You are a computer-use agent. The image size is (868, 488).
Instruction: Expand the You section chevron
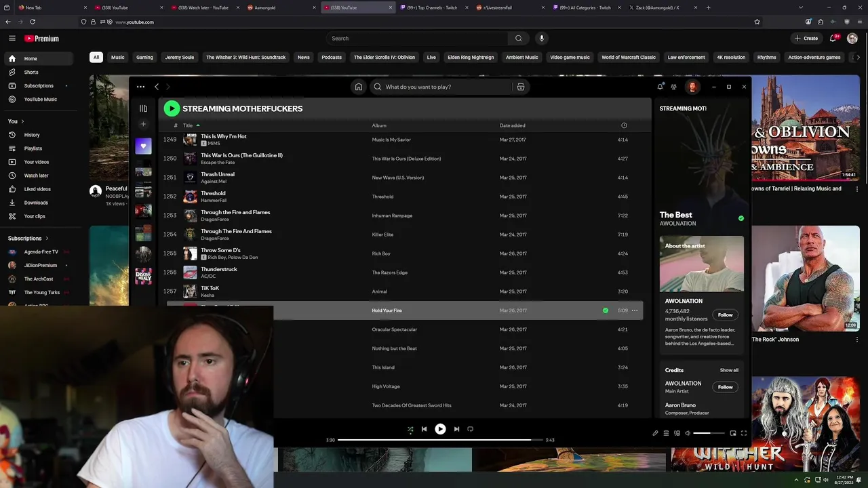[x=22, y=121]
